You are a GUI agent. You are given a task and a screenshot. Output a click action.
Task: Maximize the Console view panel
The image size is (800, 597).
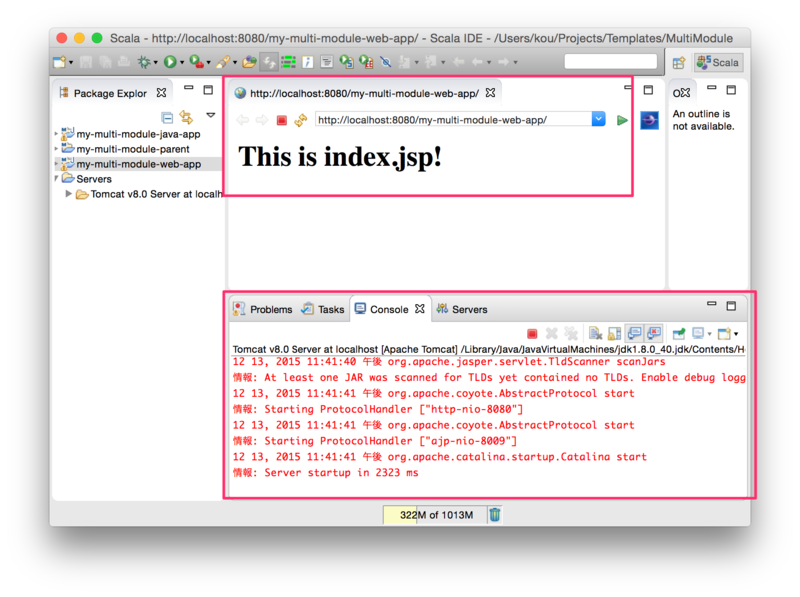tap(731, 306)
